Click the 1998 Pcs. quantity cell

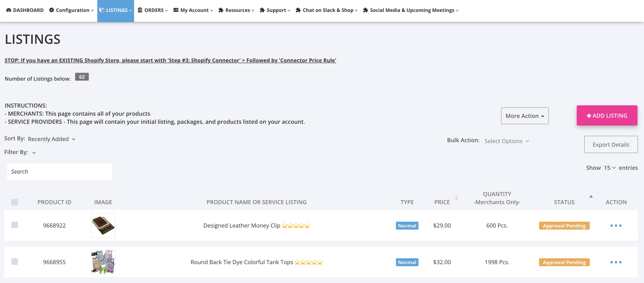pyautogui.click(x=497, y=262)
